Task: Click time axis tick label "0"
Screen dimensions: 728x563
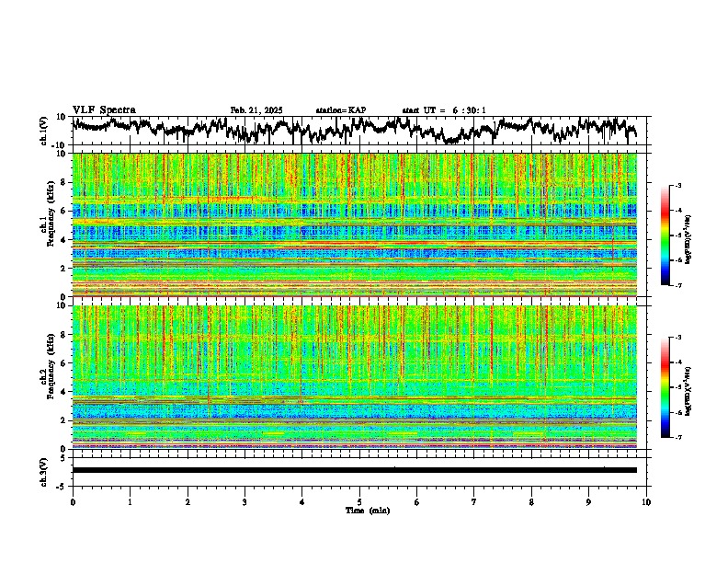Action: (x=73, y=502)
